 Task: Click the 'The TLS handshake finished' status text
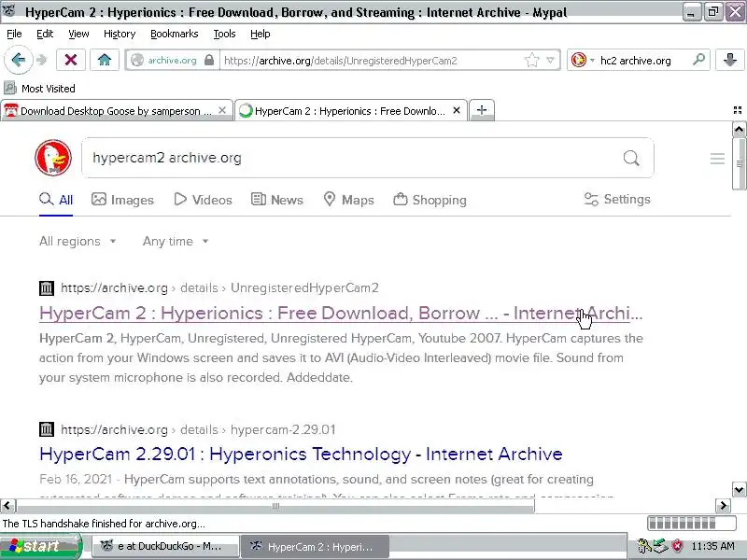click(x=104, y=524)
